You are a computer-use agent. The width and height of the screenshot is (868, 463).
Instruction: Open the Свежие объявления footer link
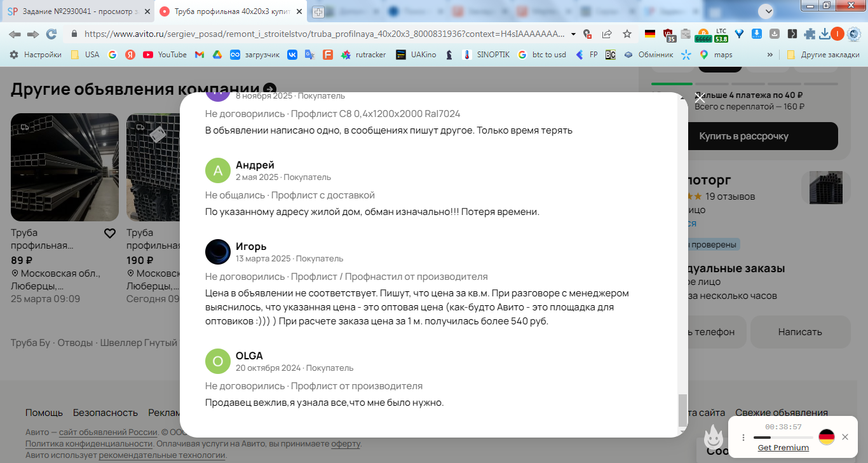782,412
